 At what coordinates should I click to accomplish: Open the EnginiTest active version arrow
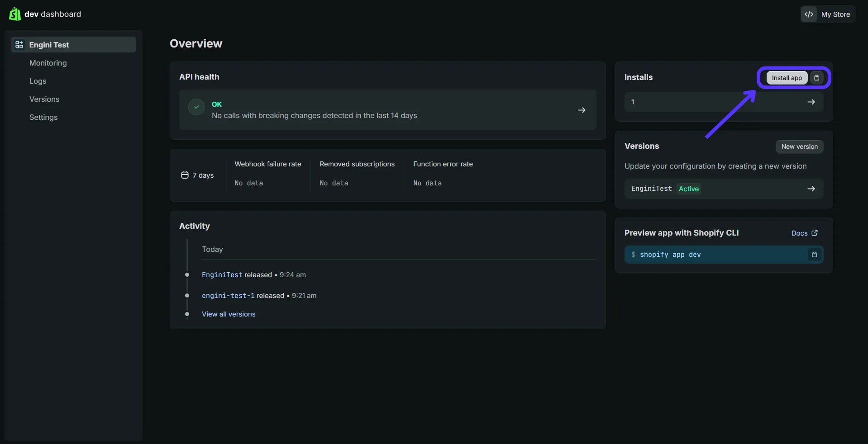[811, 189]
